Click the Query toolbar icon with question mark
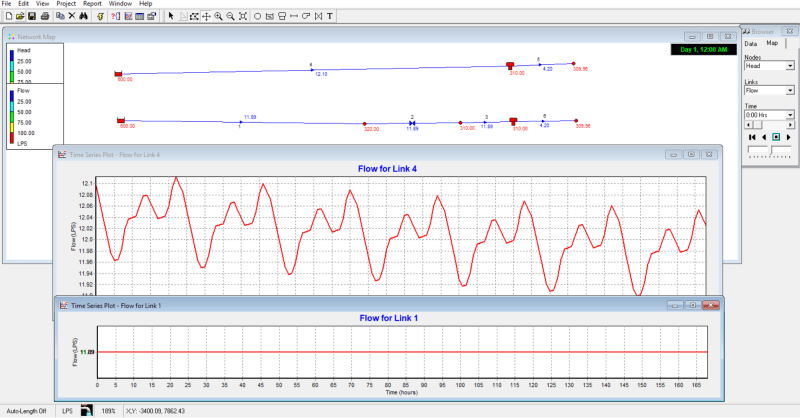Screen dimensions: 800x418 (x=116, y=16)
